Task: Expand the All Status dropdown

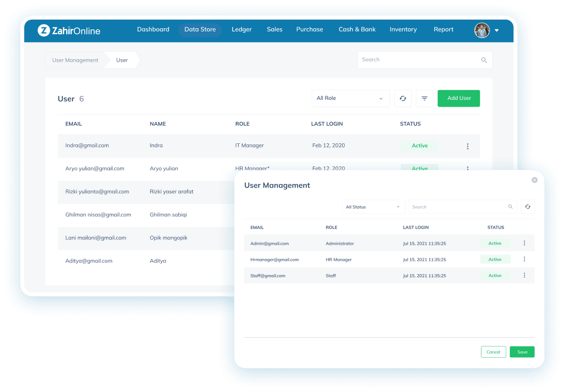Action: point(373,207)
